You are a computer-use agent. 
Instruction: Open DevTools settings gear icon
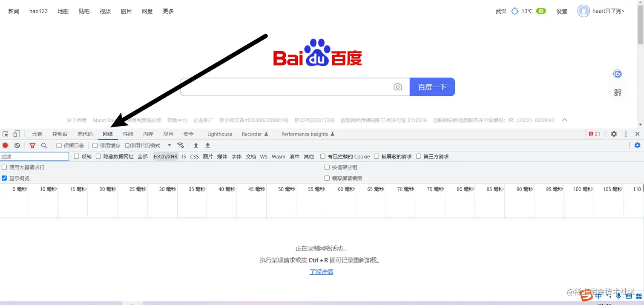(614, 134)
